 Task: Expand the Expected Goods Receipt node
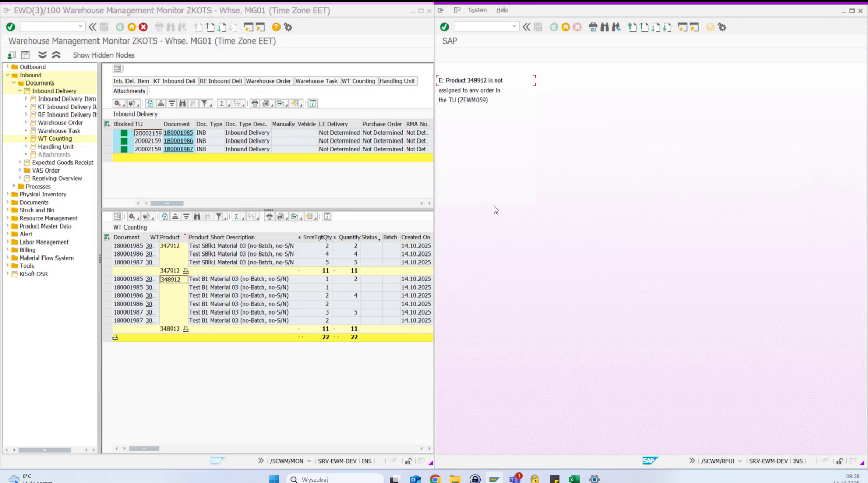point(20,162)
